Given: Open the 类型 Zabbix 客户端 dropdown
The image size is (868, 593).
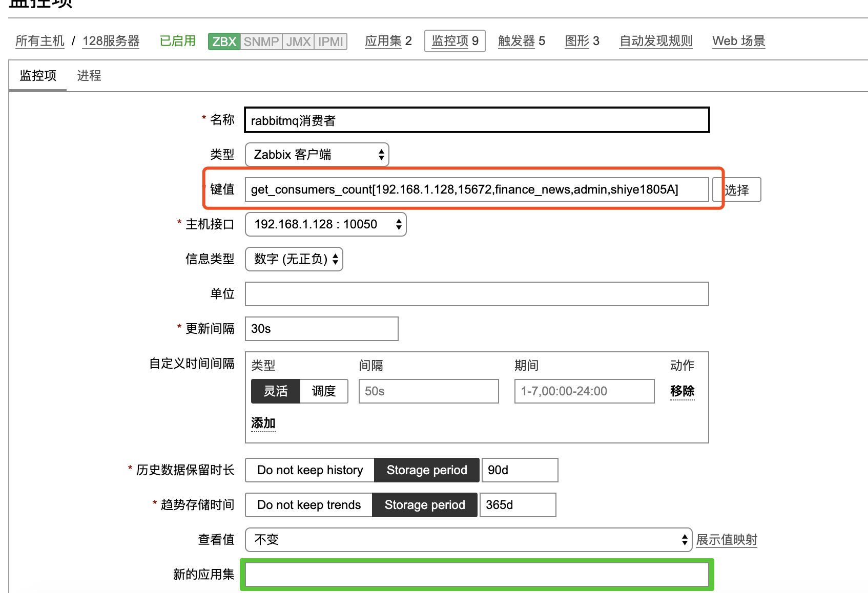Looking at the screenshot, I should pyautogui.click(x=316, y=154).
